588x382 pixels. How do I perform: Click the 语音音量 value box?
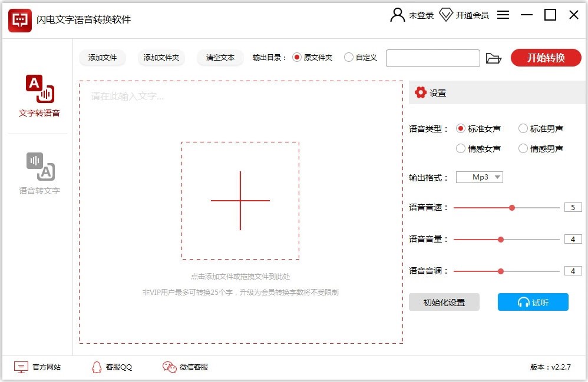[x=573, y=240]
